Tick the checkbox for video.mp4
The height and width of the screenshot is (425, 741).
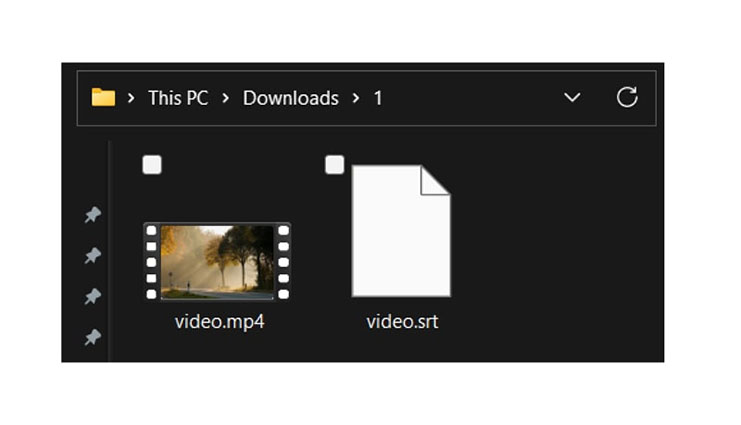tap(152, 165)
